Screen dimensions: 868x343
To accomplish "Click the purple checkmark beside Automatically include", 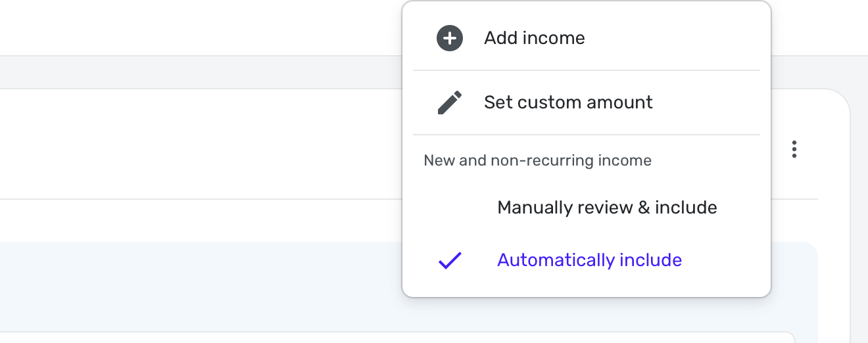I will 450,261.
